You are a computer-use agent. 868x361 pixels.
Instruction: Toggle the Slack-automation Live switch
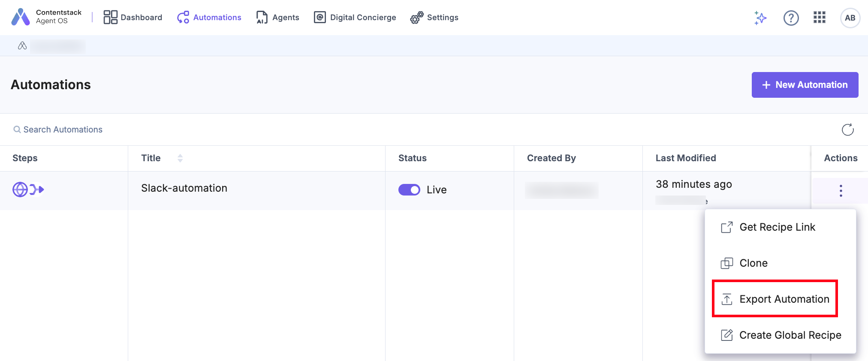click(x=409, y=190)
